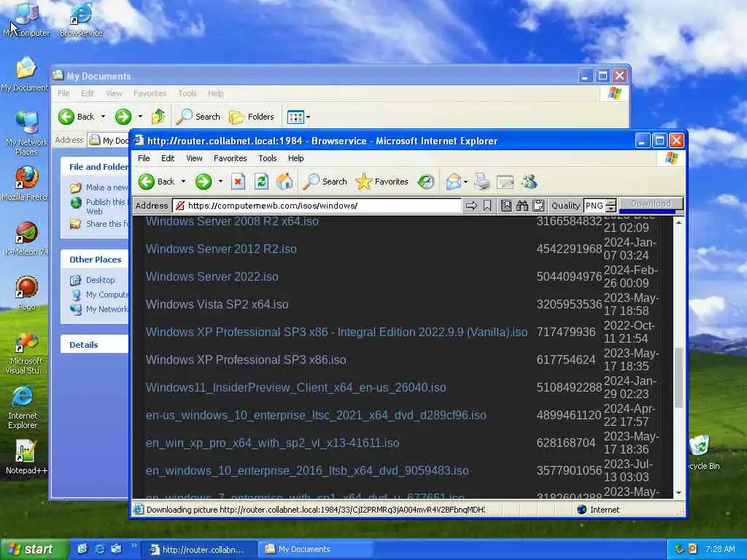Screen dimensions: 747x560
Task: Open Desktop link in Other Places
Action: [x=101, y=280]
